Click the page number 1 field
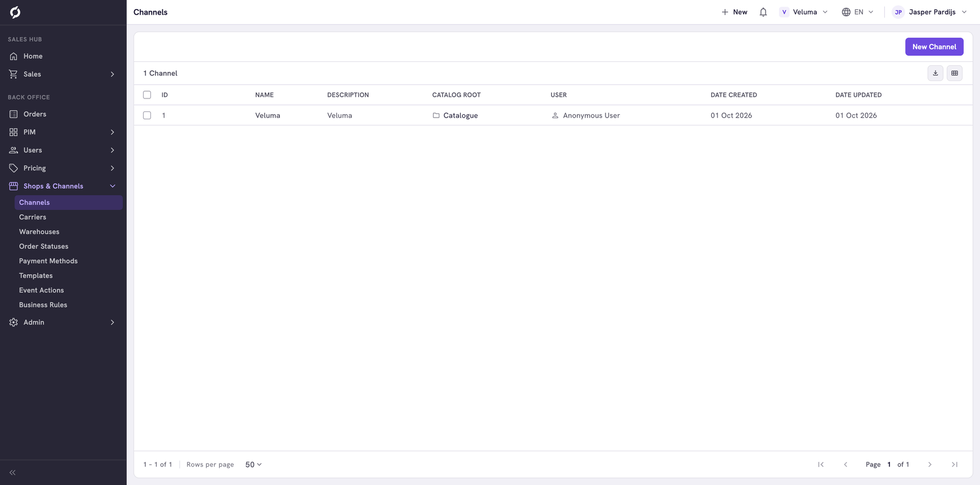 click(x=889, y=465)
